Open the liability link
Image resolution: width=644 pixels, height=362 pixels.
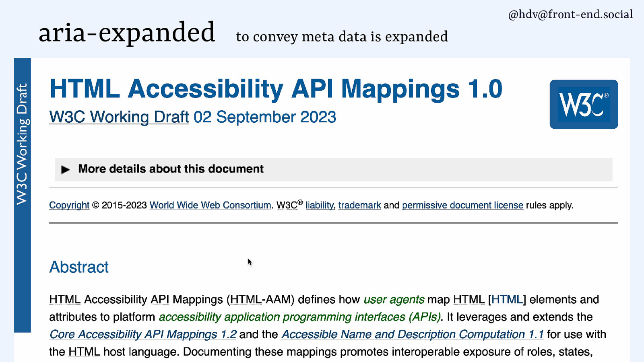tap(320, 205)
